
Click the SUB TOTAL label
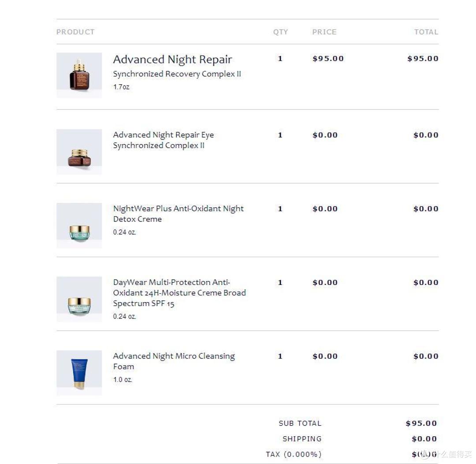pyautogui.click(x=300, y=423)
